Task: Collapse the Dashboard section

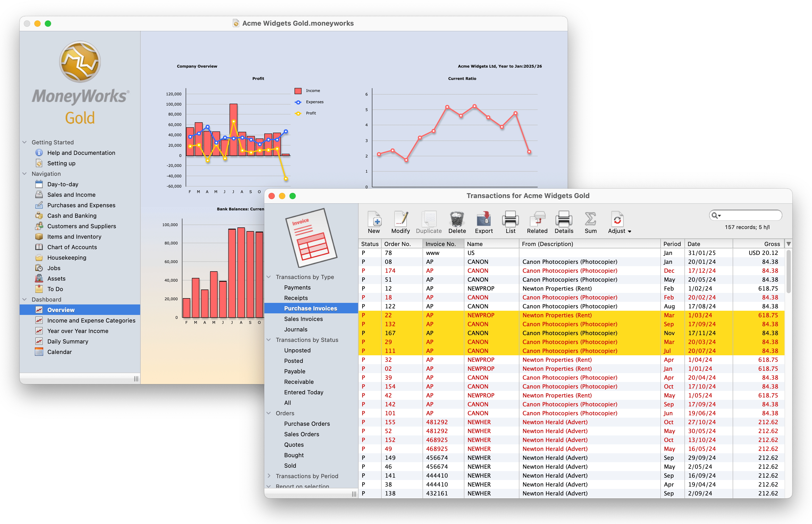Action: pos(25,299)
